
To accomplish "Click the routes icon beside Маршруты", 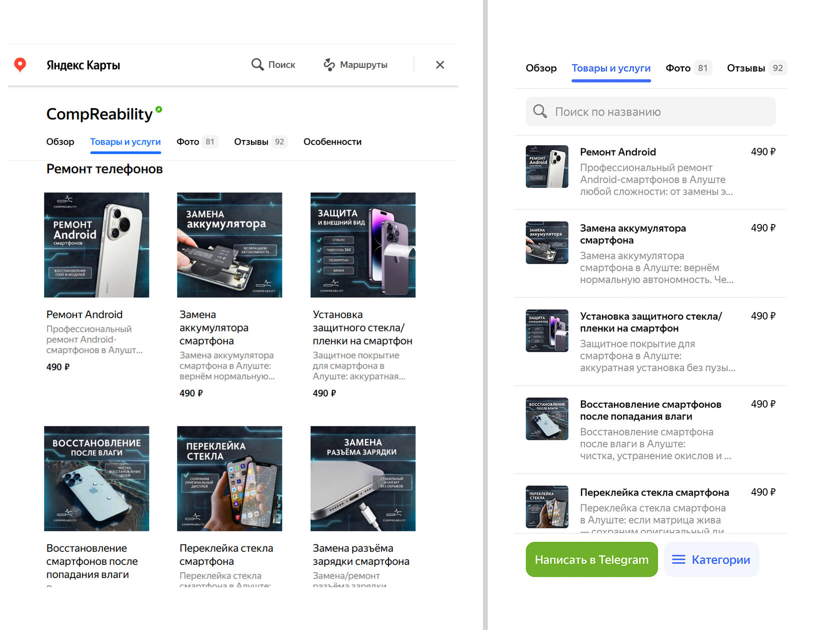I will coord(329,64).
